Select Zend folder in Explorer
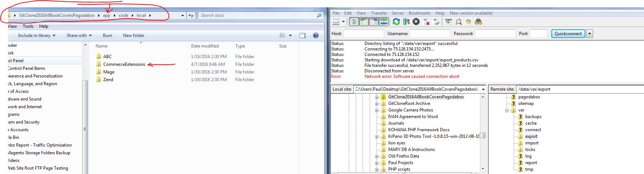The image size is (644, 174). click(x=108, y=80)
